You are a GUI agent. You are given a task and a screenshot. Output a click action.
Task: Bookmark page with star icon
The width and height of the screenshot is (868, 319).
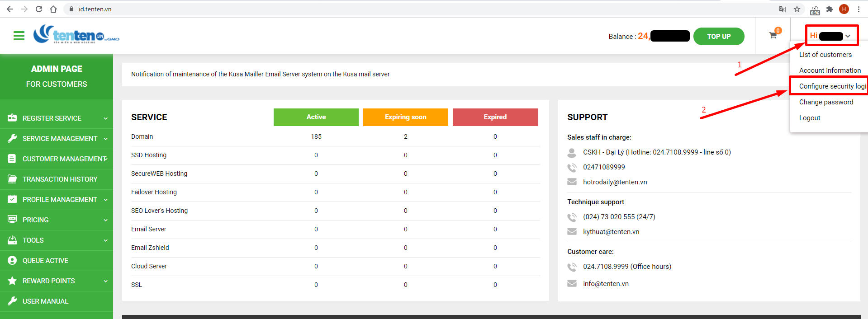click(x=797, y=9)
